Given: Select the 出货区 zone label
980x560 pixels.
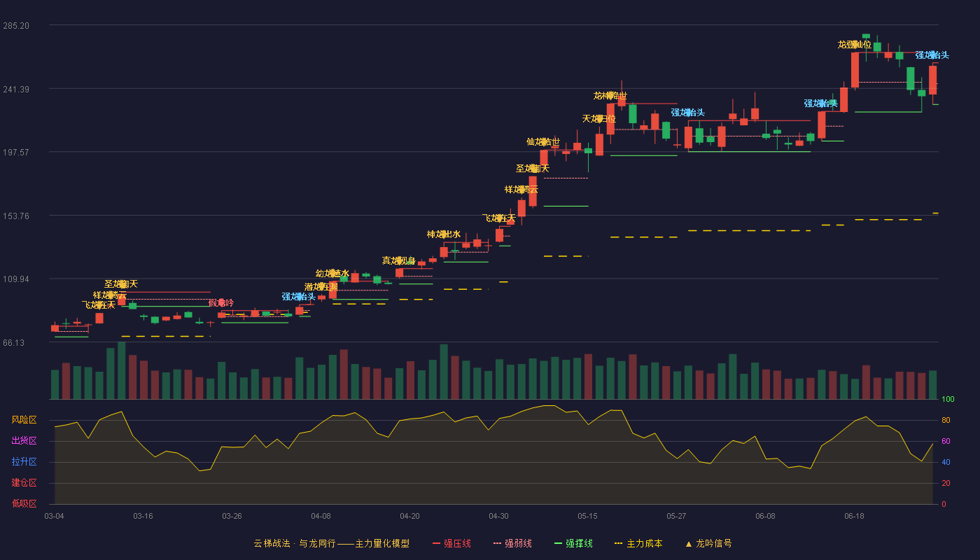Looking at the screenshot, I should coord(24,441).
